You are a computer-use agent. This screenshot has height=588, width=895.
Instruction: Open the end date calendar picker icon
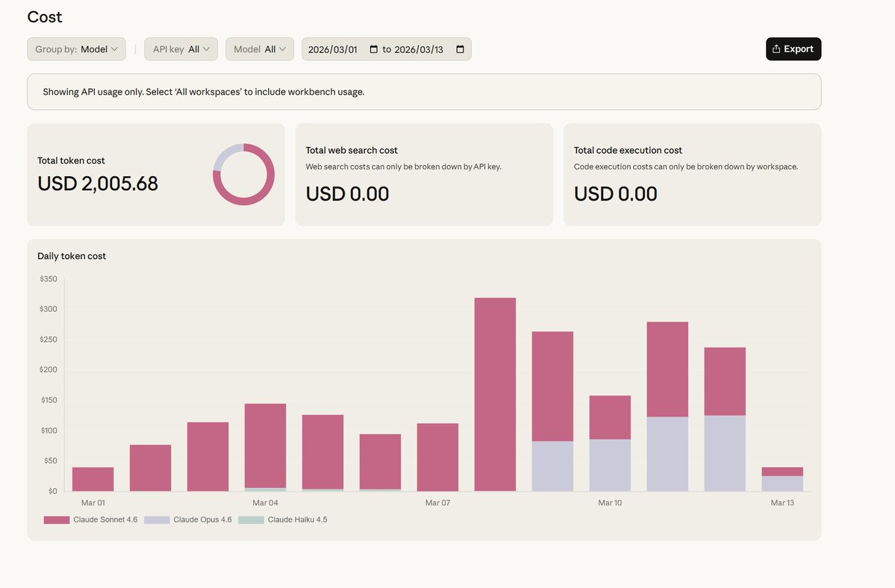coord(460,49)
